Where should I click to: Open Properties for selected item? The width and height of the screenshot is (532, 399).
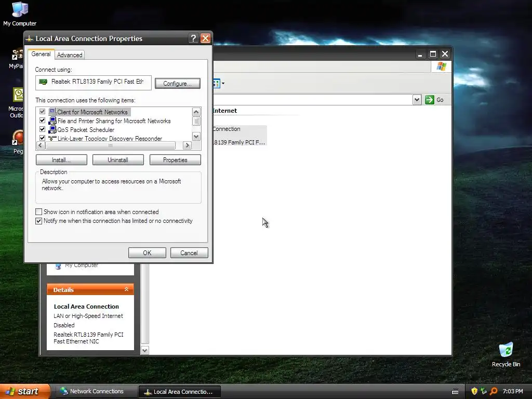point(175,160)
